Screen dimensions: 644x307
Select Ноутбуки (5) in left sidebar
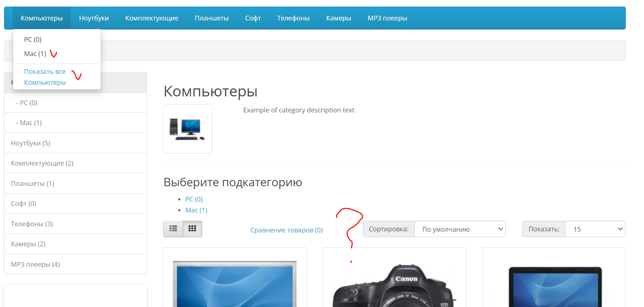coord(31,143)
